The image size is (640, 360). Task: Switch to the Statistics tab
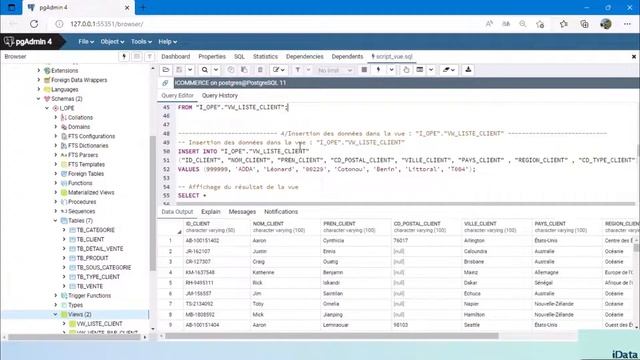point(265,56)
